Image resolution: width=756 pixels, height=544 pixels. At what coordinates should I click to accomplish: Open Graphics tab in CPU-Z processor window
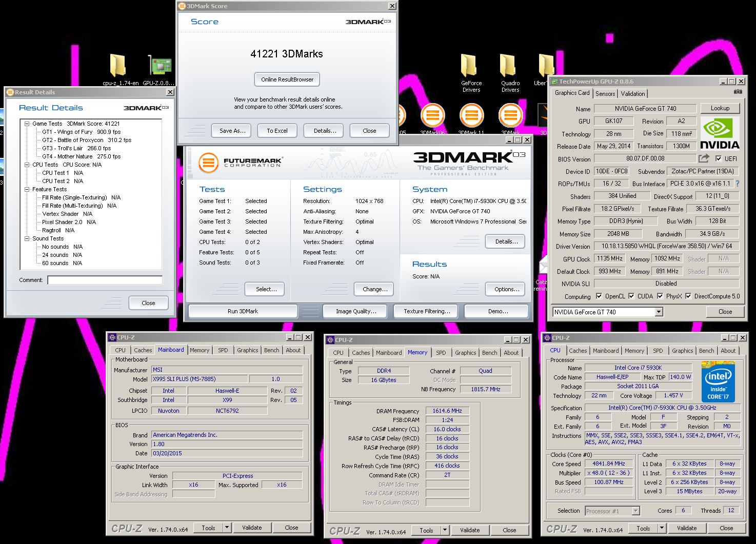point(683,351)
